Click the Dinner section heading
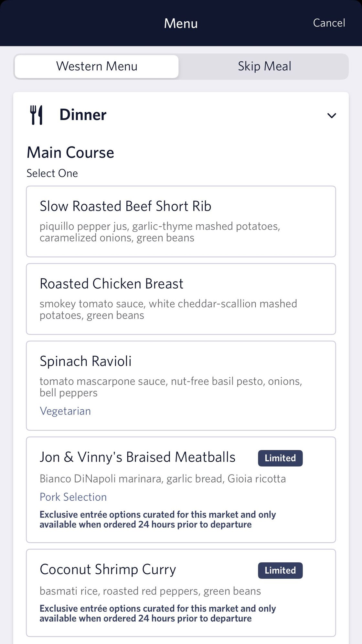The width and height of the screenshot is (362, 644). click(83, 115)
